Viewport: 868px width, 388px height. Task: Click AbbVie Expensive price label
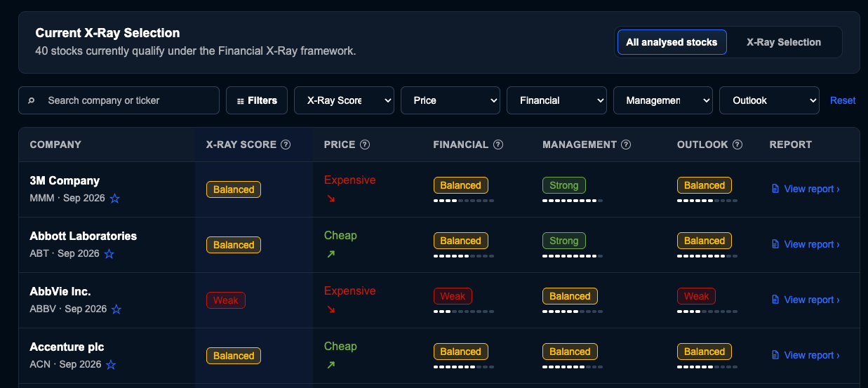click(x=350, y=291)
